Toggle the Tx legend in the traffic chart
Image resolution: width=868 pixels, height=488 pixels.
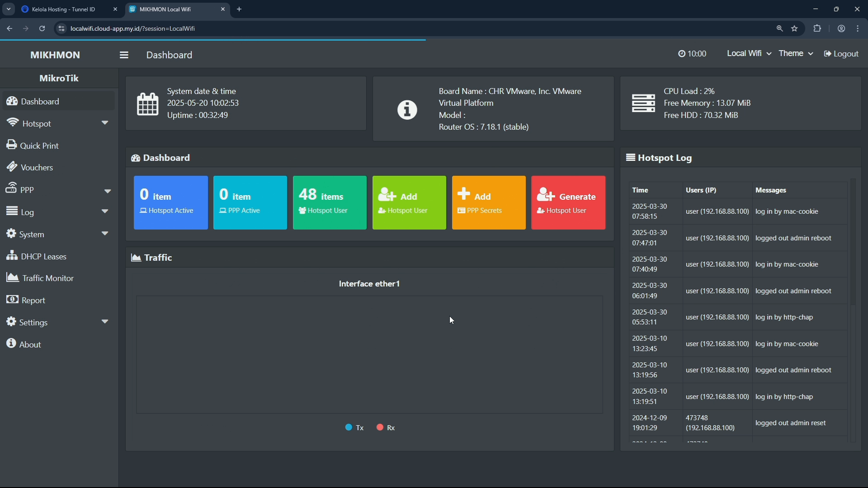(354, 427)
